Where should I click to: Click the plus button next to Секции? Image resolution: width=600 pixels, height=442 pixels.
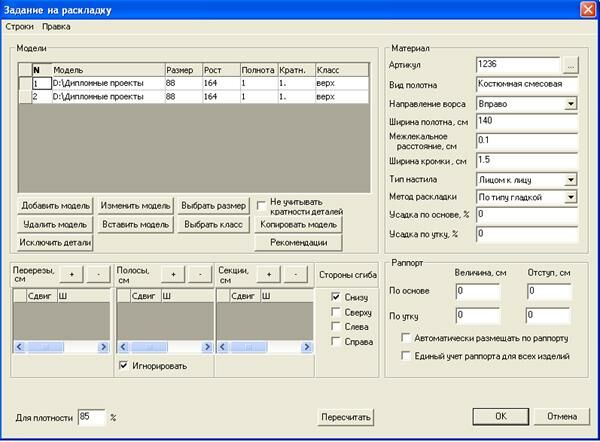click(268, 274)
